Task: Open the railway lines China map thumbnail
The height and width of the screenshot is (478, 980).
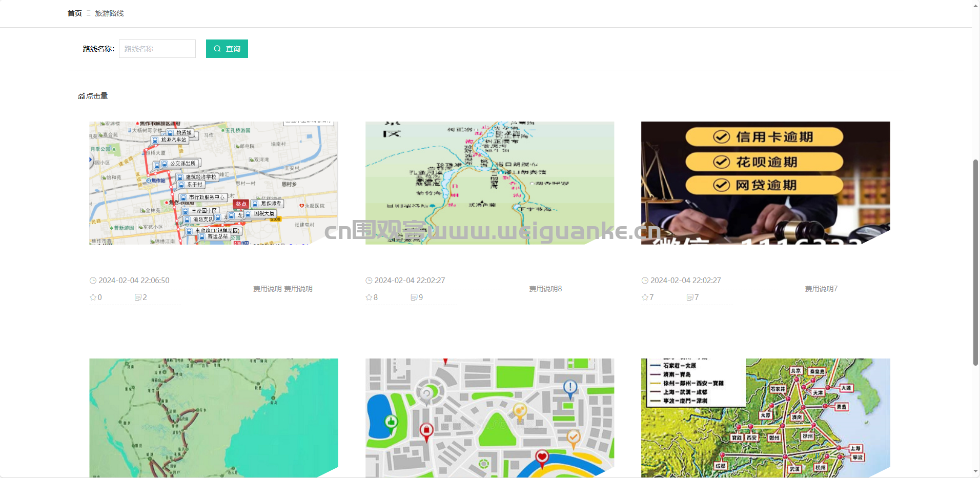Action: pyautogui.click(x=766, y=418)
